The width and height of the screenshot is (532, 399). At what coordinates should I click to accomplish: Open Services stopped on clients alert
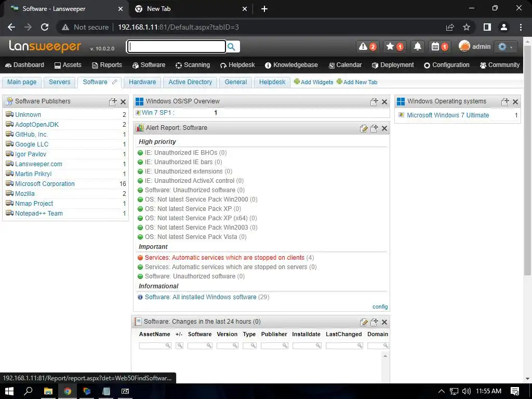(224, 258)
